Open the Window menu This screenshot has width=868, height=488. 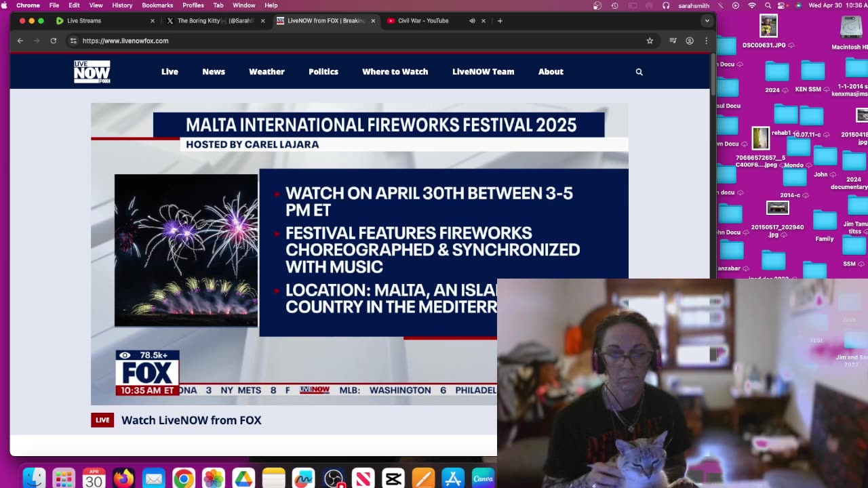coord(244,5)
